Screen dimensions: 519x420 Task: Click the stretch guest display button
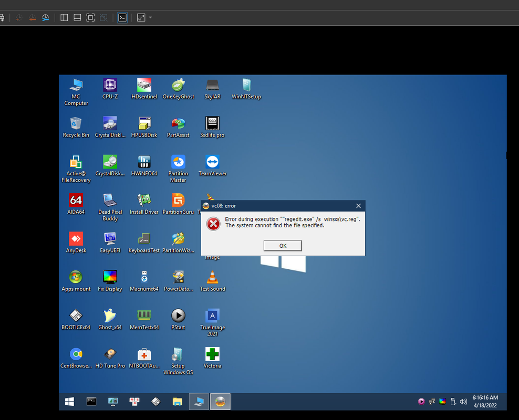coord(141,17)
